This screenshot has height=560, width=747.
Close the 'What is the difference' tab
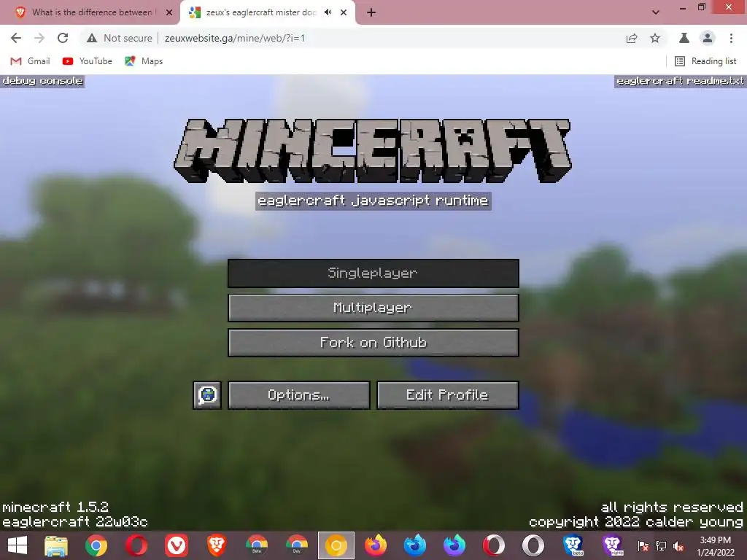click(169, 12)
